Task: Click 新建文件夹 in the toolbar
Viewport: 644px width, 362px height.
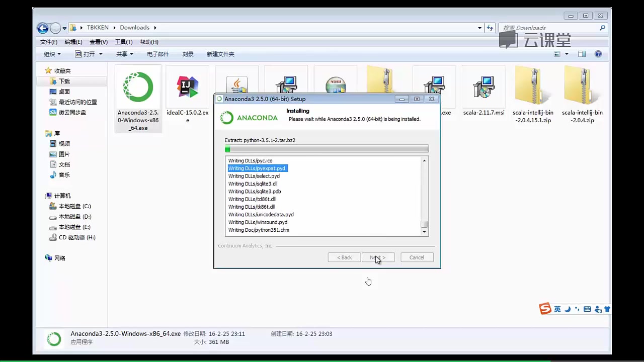Action: point(220,54)
